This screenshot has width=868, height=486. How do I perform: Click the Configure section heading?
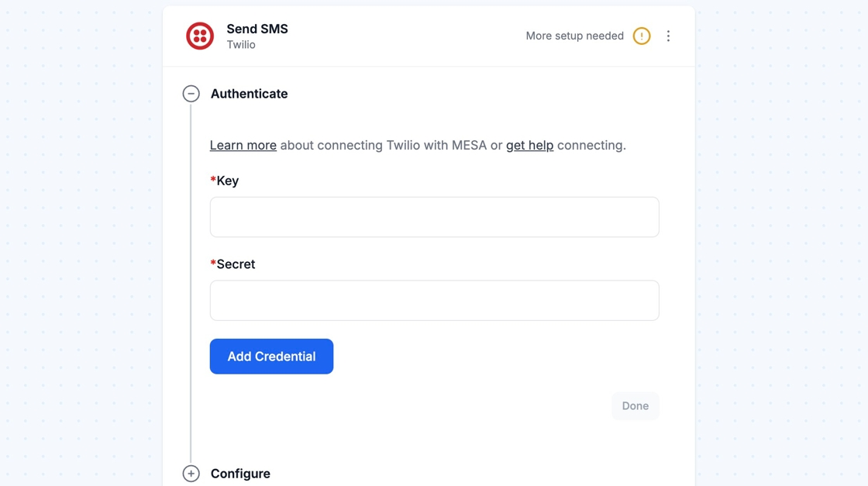click(x=240, y=474)
